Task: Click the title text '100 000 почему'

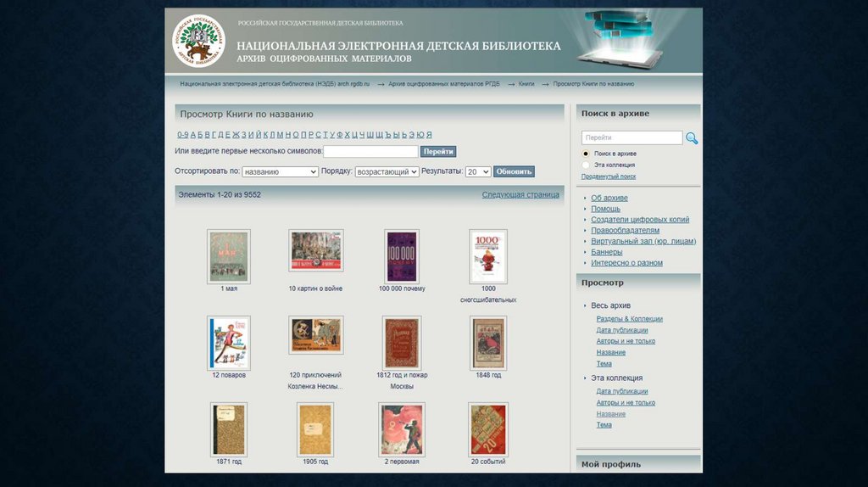Action: coord(402,288)
